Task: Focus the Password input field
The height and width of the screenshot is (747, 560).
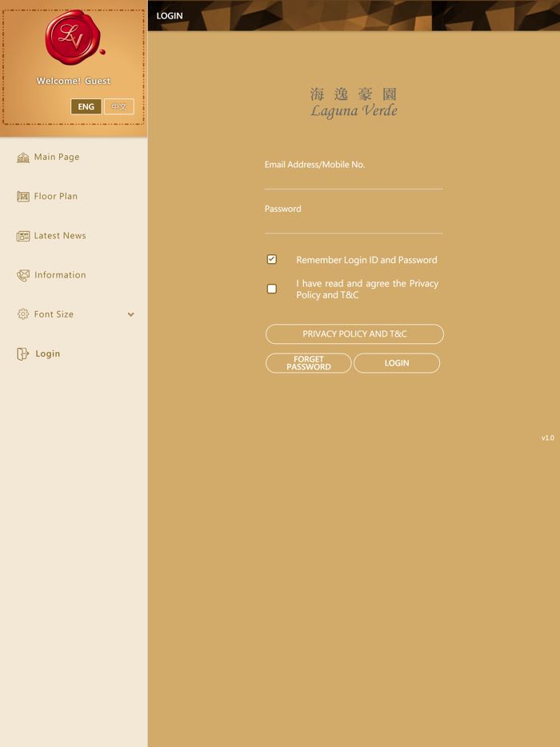Action: [x=354, y=225]
